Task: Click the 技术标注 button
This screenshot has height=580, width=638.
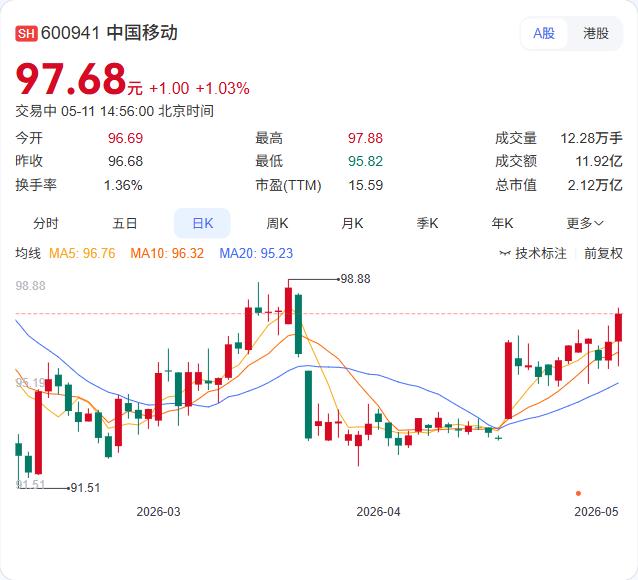Action: pyautogui.click(x=533, y=254)
